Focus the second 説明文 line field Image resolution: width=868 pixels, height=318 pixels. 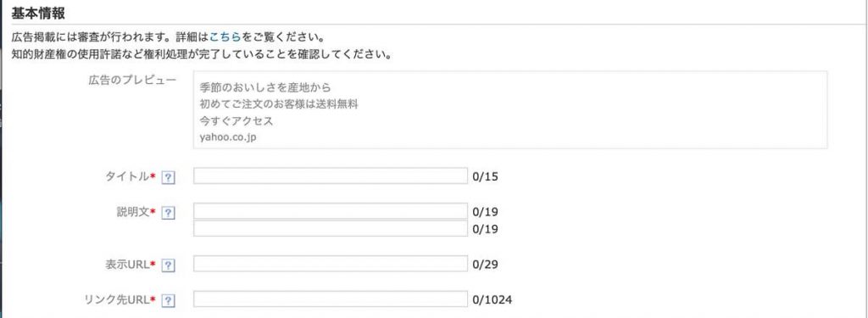[331, 228]
